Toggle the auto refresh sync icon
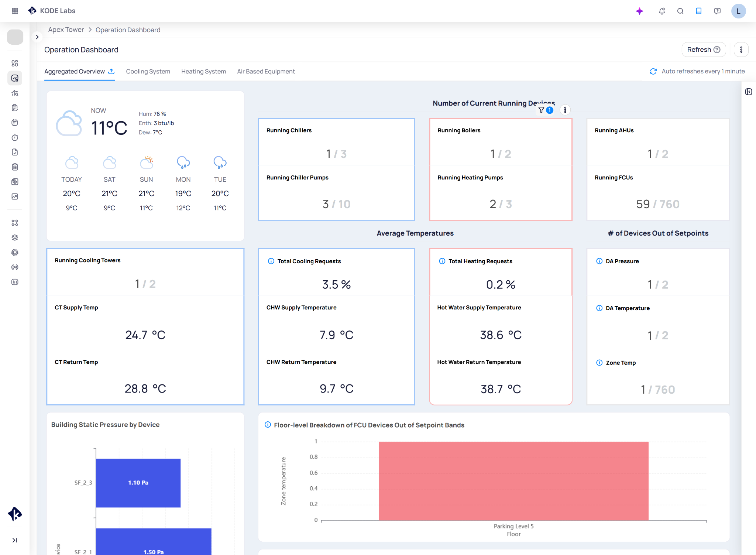 point(653,71)
